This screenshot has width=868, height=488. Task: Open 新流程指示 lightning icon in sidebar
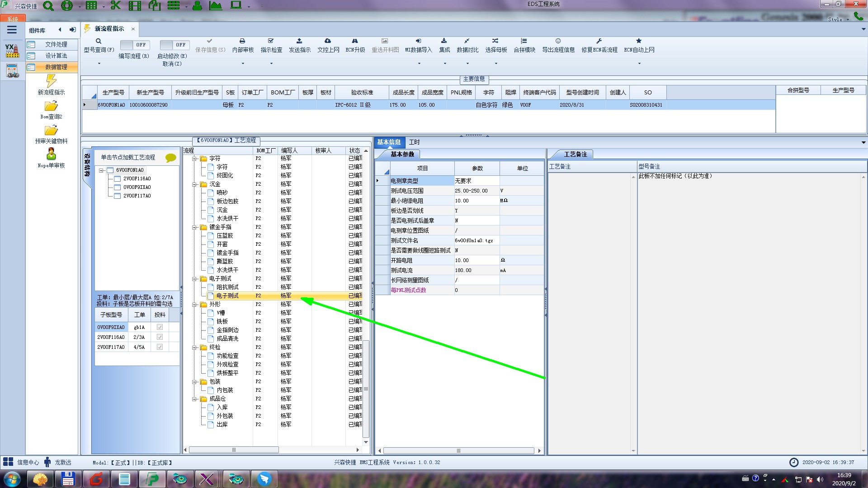pyautogui.click(x=51, y=81)
